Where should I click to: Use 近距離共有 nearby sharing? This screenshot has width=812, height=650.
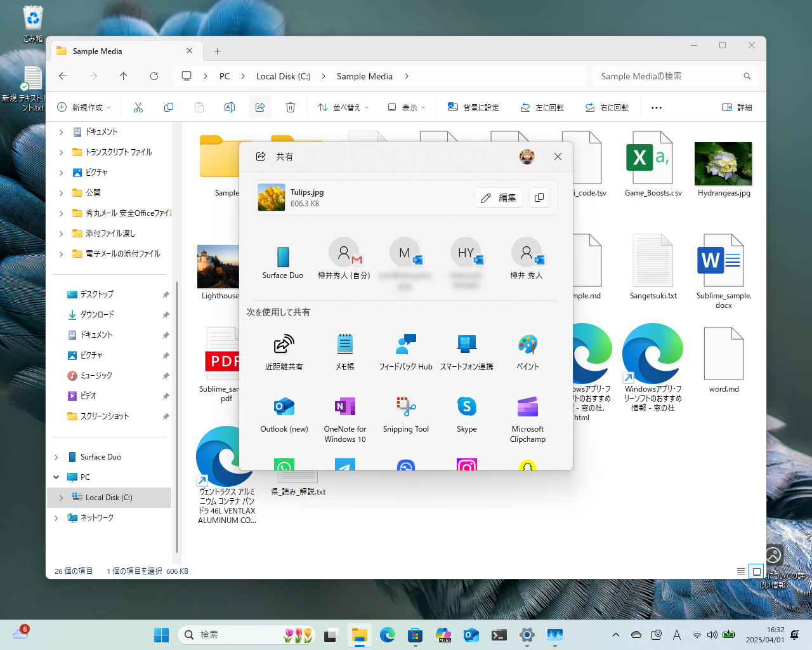pyautogui.click(x=284, y=352)
